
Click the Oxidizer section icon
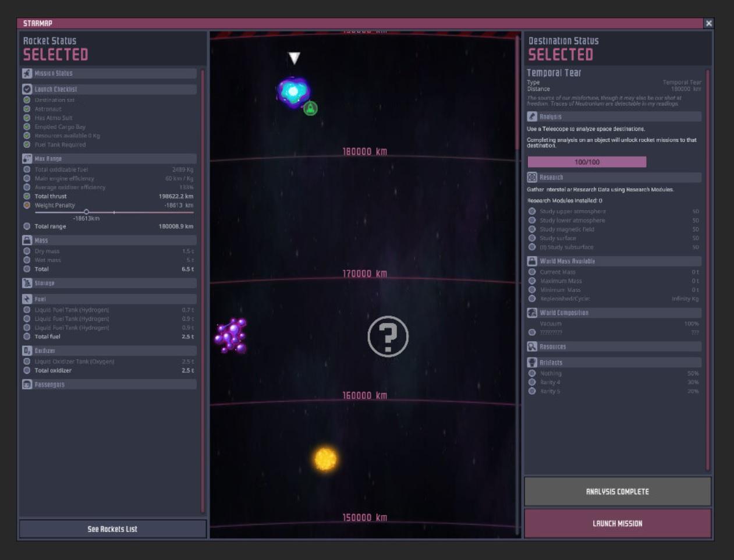[27, 350]
